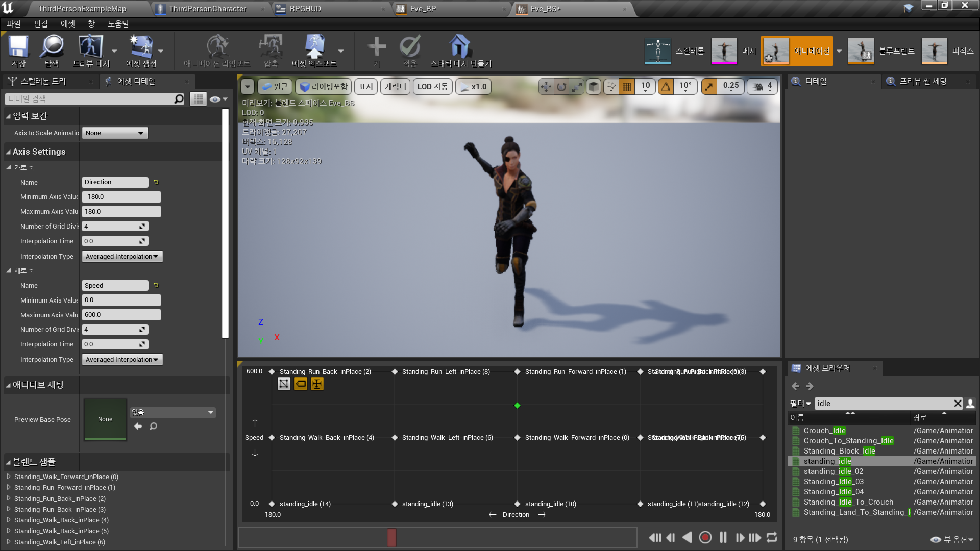Screen dimensions: 980x551
Task: Click the Preview Mesh (프리뷰 메시) icon
Action: pyautogui.click(x=90, y=47)
